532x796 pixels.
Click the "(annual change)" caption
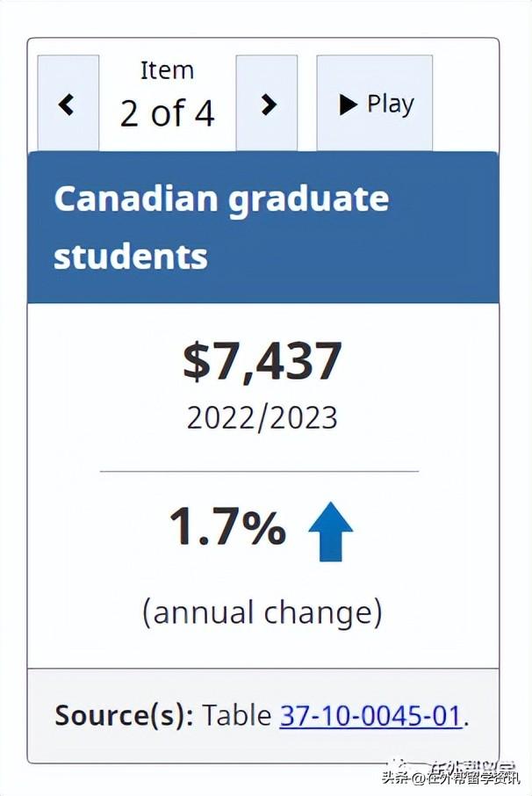tap(262, 611)
